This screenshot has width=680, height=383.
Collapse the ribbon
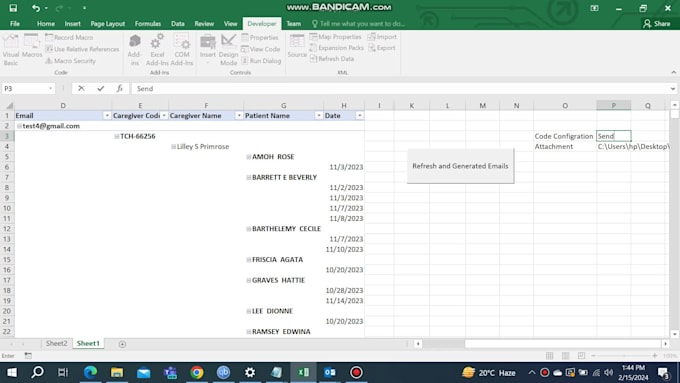point(673,72)
